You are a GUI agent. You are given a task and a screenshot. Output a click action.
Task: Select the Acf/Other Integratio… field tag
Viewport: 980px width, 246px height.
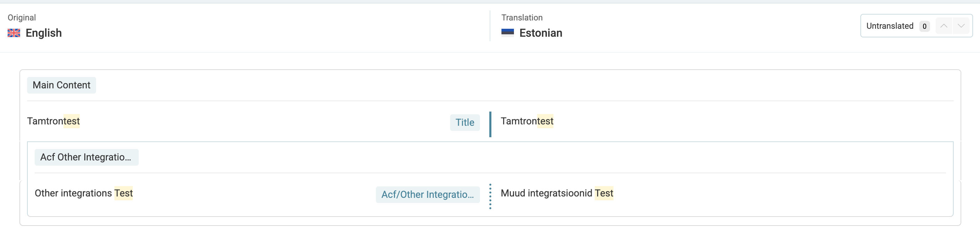click(x=428, y=194)
